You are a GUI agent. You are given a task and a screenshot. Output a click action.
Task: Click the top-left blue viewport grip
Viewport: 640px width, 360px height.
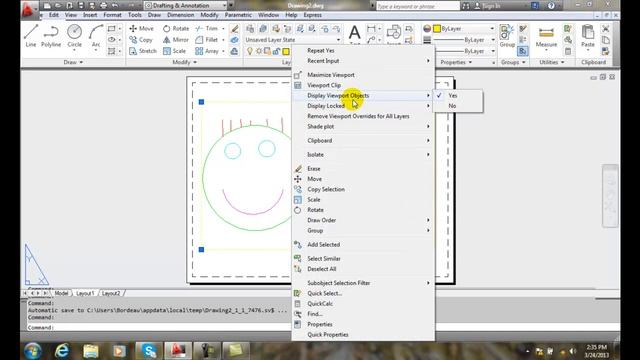tap(201, 102)
